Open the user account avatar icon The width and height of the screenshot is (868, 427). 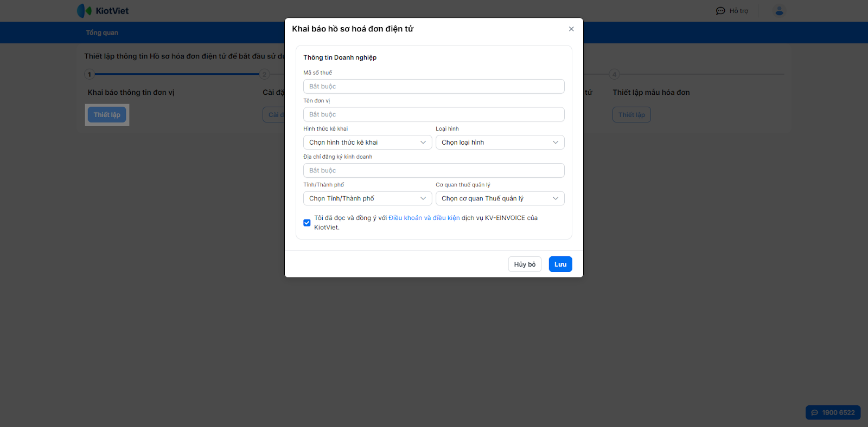click(x=779, y=11)
